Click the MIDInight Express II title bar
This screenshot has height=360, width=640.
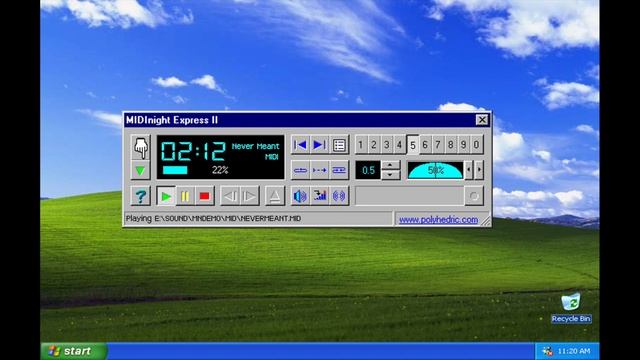pyautogui.click(x=300, y=120)
